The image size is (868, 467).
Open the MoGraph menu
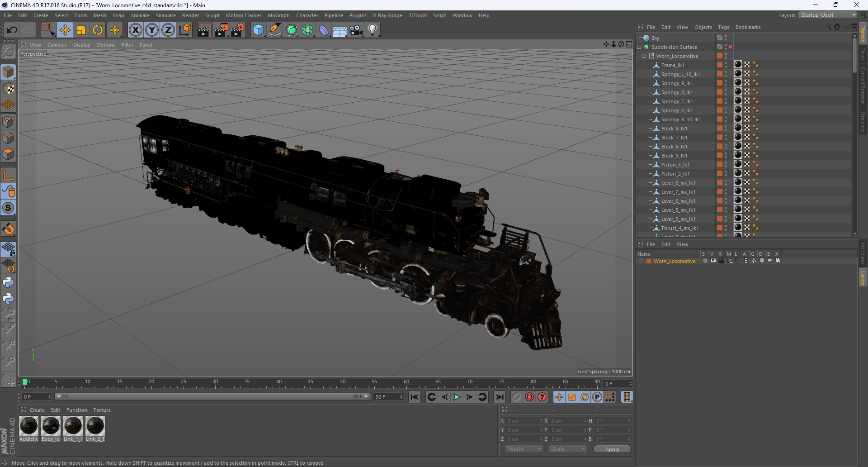pos(278,15)
